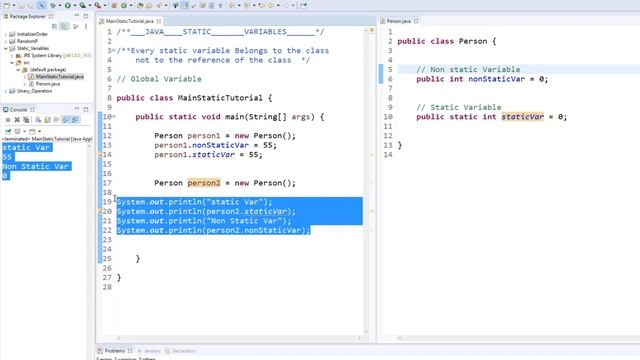Close the Person.java editor tab
The width and height of the screenshot is (640, 360).
pyautogui.click(x=416, y=21)
